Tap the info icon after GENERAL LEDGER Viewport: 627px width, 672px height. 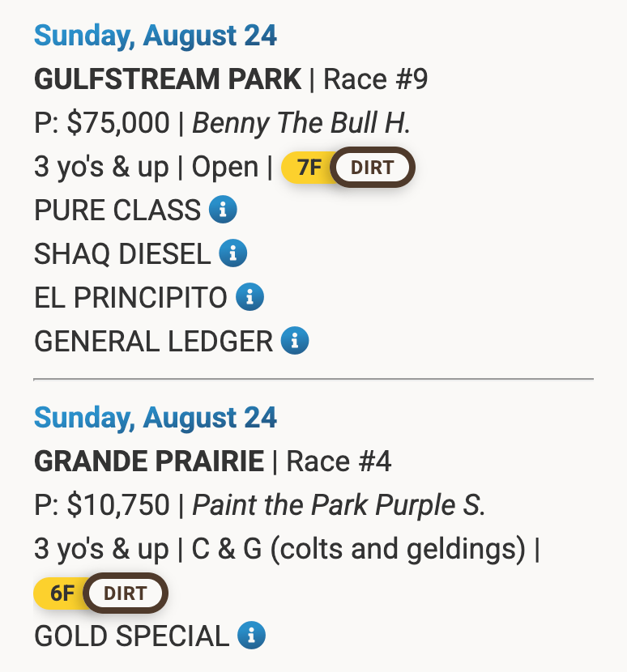(x=295, y=341)
